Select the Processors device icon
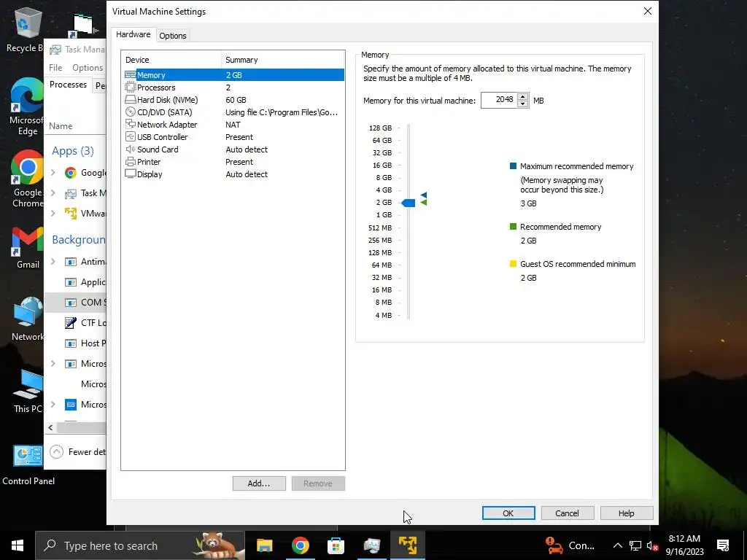Viewport: 747px width, 560px height. point(130,87)
